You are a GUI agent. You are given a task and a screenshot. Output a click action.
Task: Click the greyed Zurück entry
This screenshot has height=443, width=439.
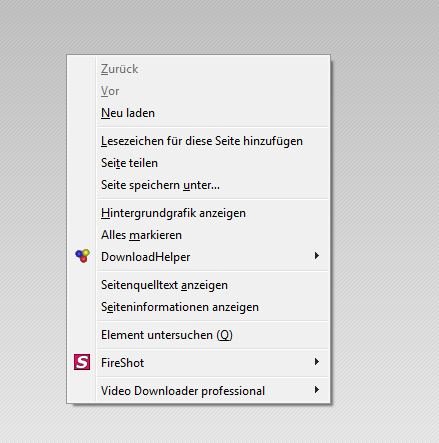coord(198,69)
